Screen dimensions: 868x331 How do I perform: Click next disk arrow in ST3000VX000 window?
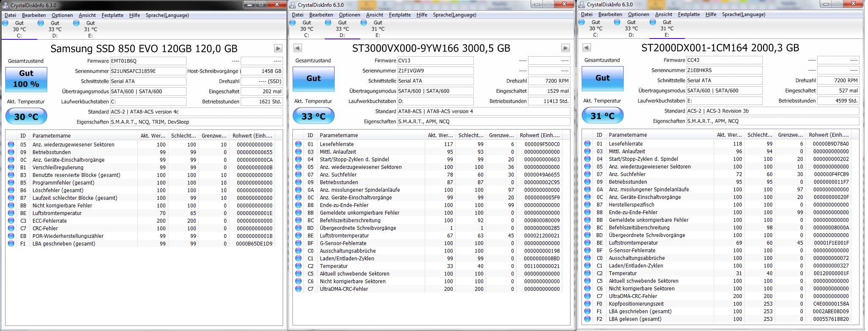(565, 48)
